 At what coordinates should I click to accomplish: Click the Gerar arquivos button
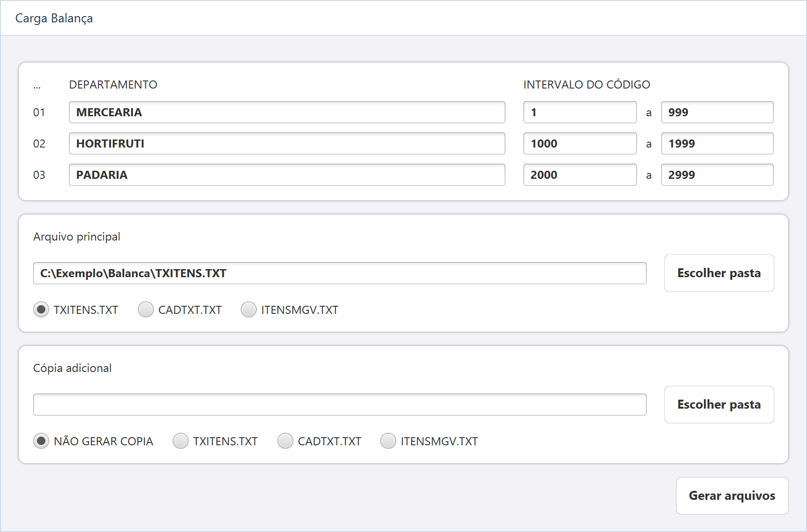(732, 496)
